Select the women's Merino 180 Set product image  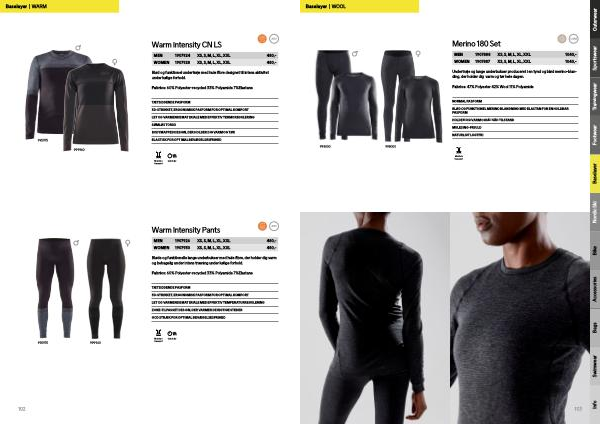coord(412,96)
